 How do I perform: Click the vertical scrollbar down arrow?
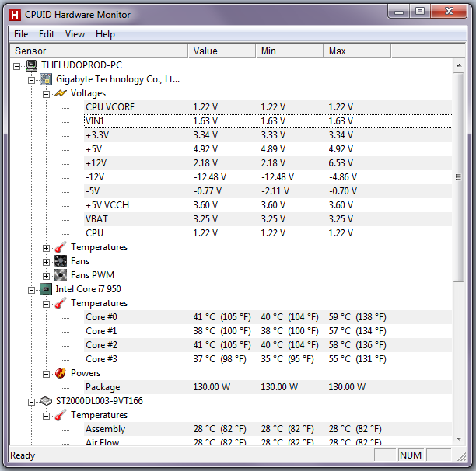[460, 441]
